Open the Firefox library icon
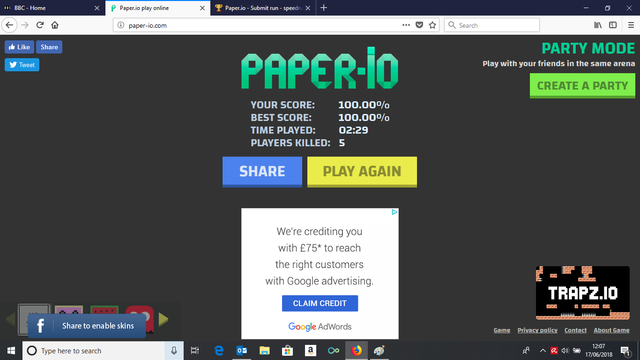This screenshot has height=360, width=640. click(x=598, y=25)
